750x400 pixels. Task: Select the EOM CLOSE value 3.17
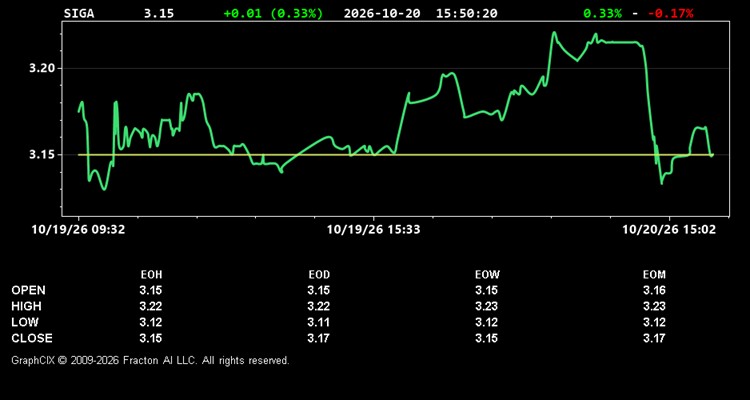coord(654,338)
